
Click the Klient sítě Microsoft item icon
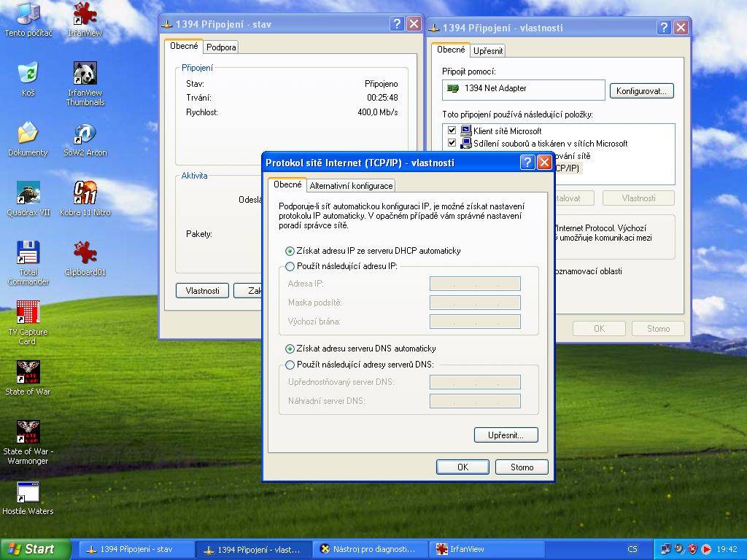point(466,131)
